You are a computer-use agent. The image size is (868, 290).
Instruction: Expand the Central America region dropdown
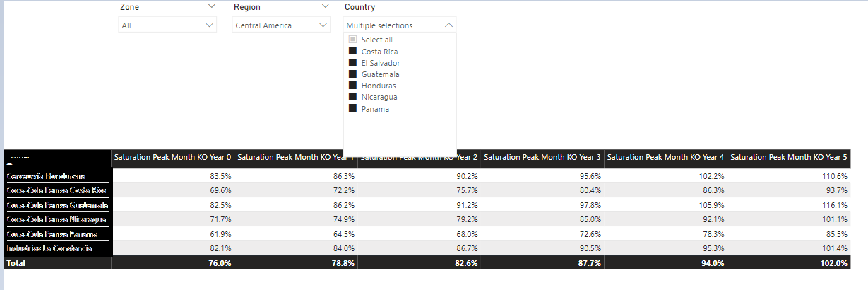coord(282,25)
